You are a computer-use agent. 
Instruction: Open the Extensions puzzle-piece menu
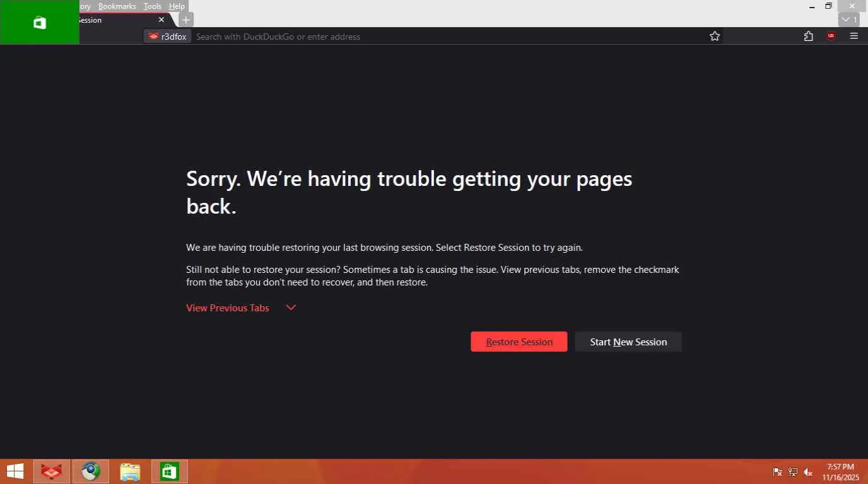(x=809, y=37)
